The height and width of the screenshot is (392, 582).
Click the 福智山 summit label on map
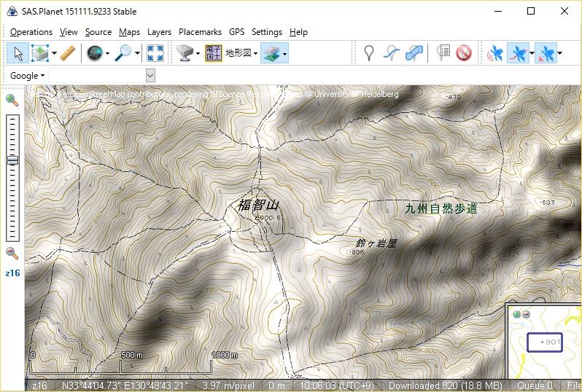click(259, 205)
